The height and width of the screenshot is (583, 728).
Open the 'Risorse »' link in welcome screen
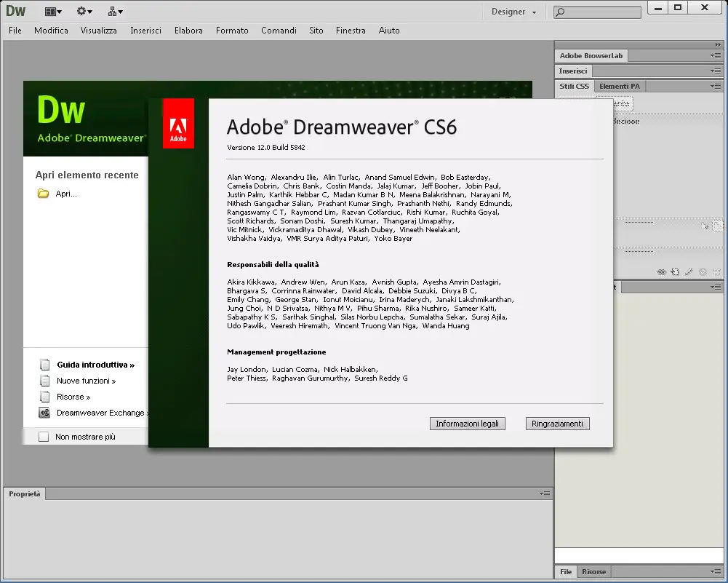(73, 397)
